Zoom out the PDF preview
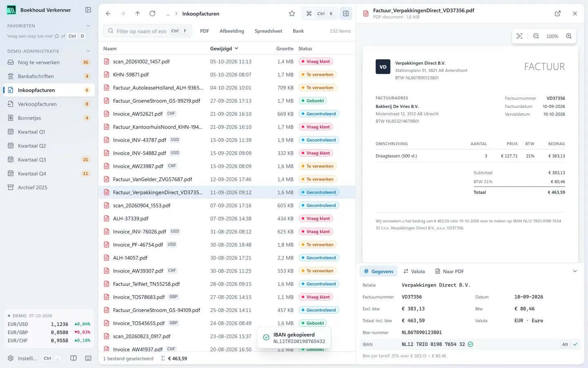Screen dimensions: 588x368 pyautogui.click(x=536, y=36)
